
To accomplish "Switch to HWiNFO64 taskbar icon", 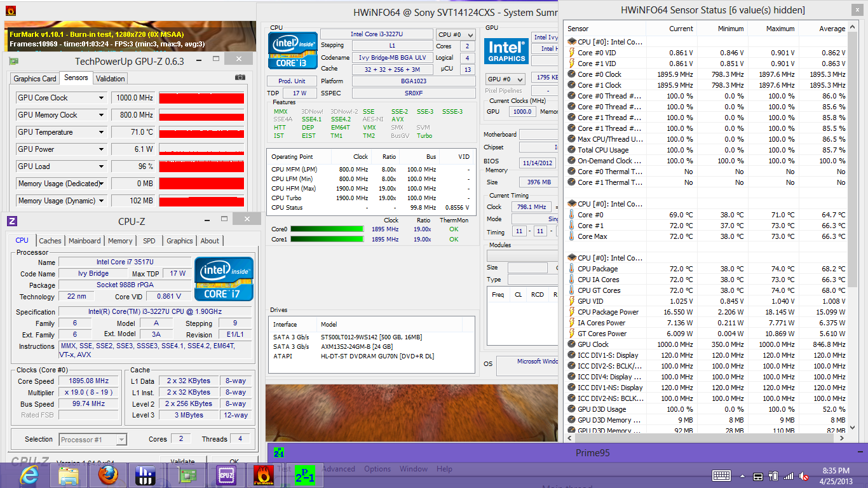I will tap(147, 475).
